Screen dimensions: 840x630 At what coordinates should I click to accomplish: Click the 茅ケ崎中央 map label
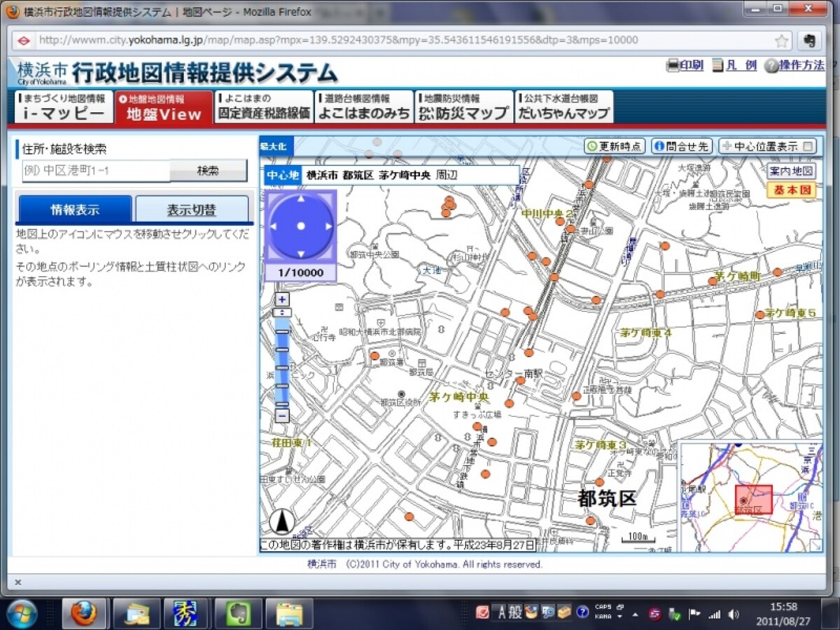(x=459, y=397)
